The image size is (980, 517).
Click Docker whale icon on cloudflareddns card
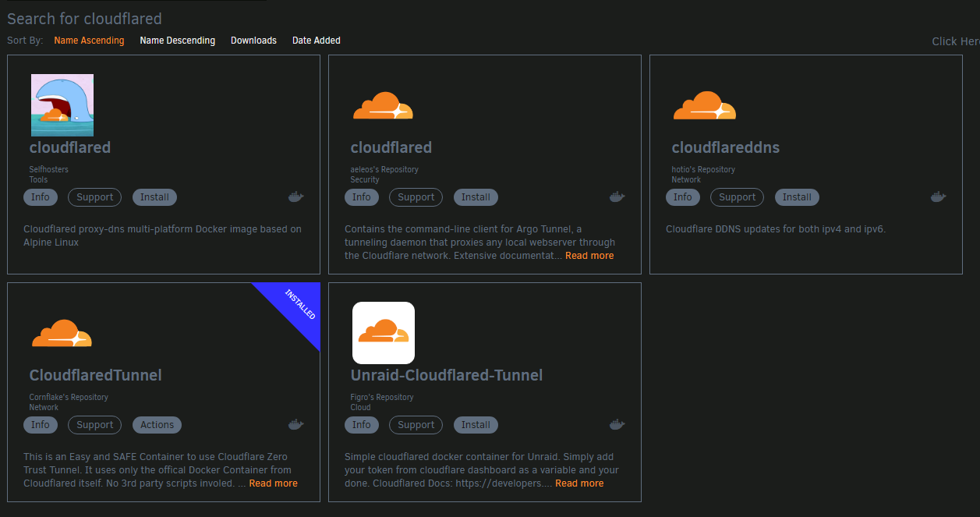point(938,197)
